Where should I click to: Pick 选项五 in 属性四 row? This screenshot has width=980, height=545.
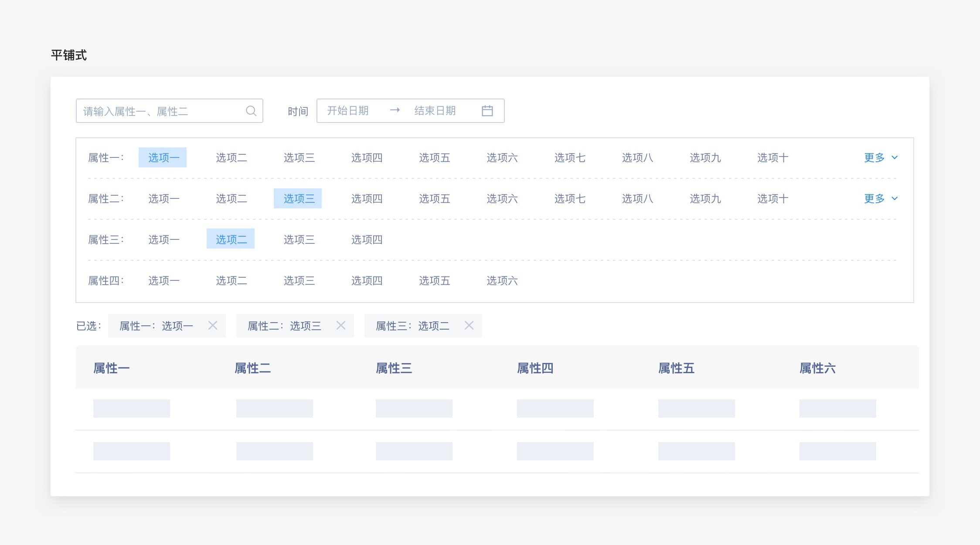[x=435, y=280]
